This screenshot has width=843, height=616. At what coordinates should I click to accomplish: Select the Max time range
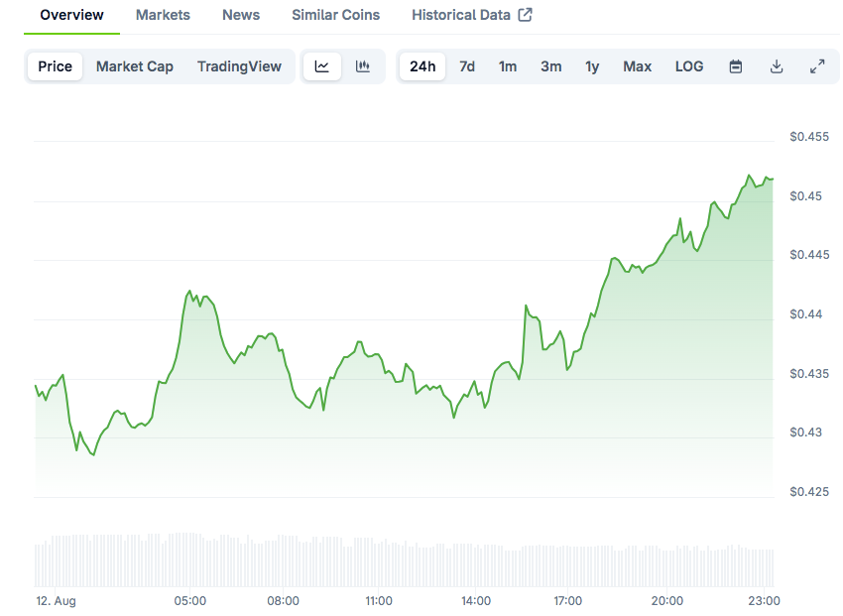click(x=637, y=66)
